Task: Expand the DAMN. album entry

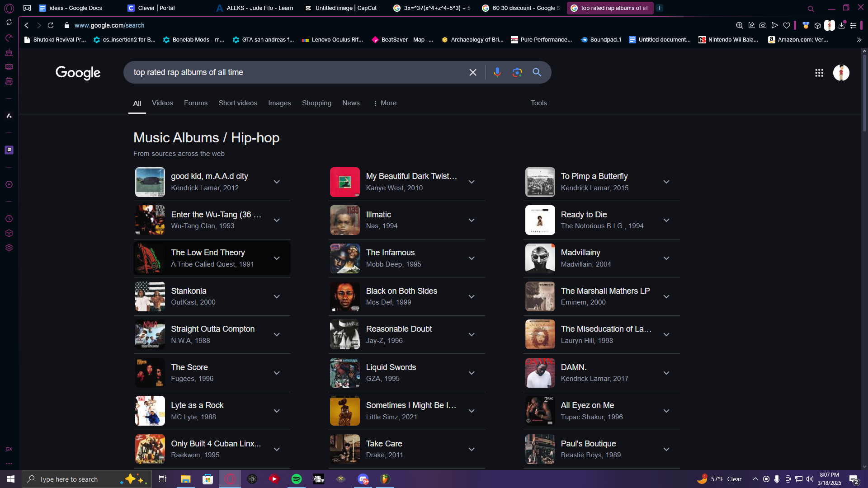Action: click(x=666, y=373)
